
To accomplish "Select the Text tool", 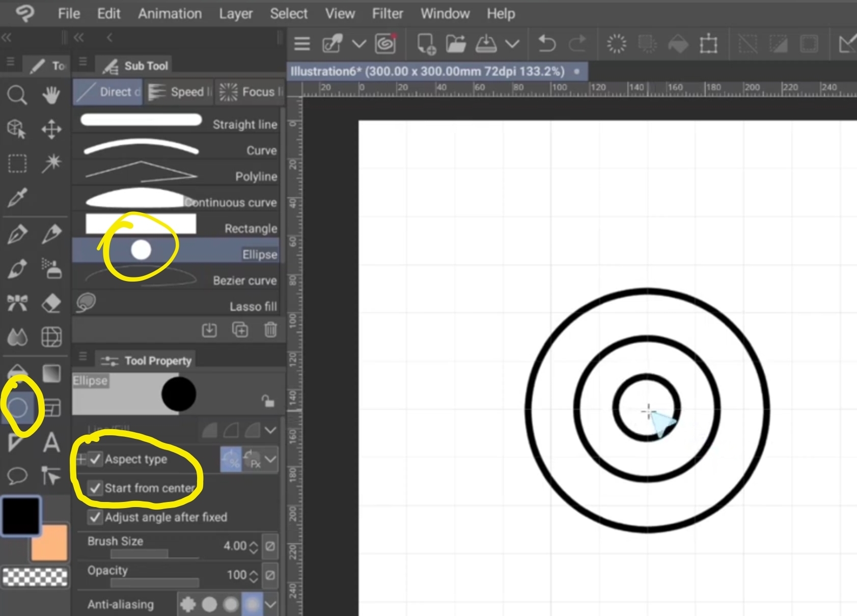I will pos(51,442).
